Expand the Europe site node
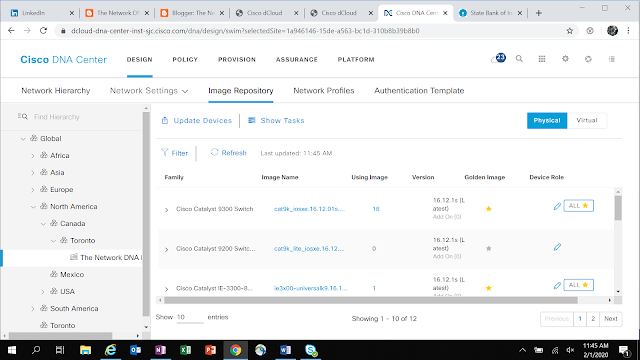This screenshot has height=360, width=640. (x=33, y=190)
